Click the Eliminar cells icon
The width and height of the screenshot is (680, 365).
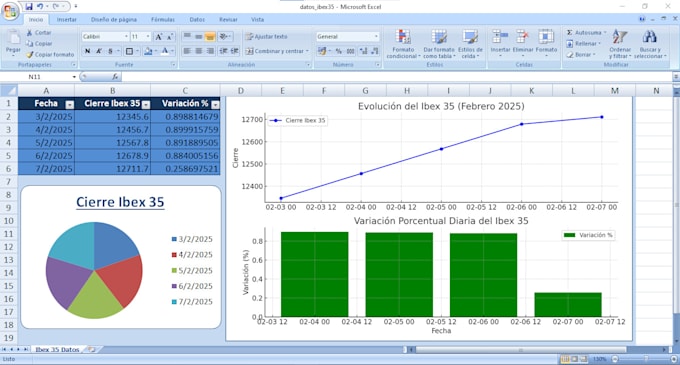click(523, 37)
